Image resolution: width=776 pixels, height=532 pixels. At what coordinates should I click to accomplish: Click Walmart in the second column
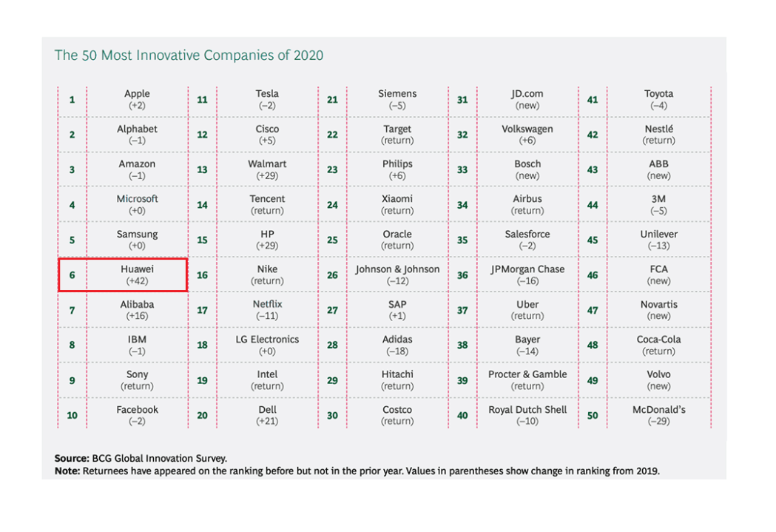click(x=267, y=164)
